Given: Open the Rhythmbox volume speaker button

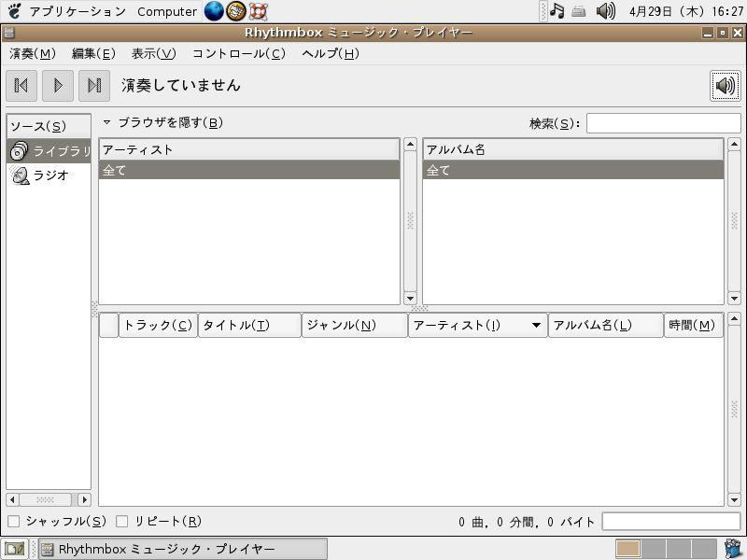Looking at the screenshot, I should click(726, 86).
